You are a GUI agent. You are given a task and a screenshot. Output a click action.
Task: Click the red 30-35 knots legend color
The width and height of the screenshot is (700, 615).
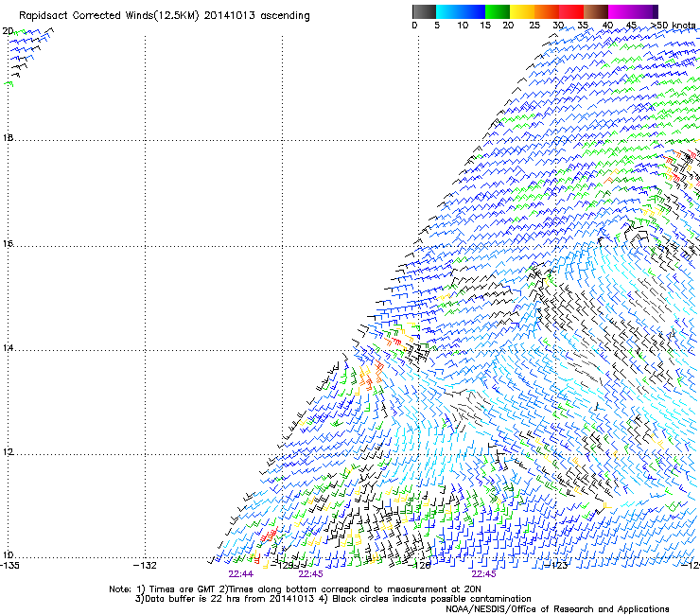[571, 11]
